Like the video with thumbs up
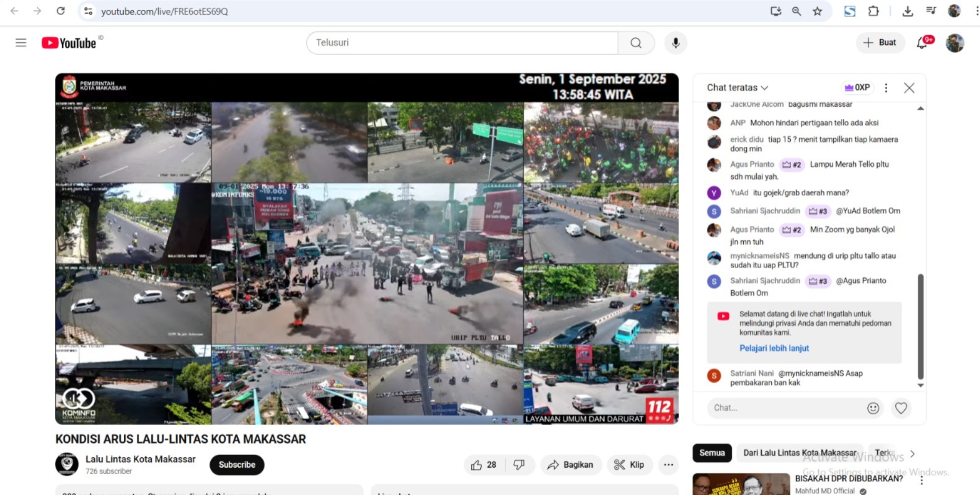980x495 pixels. pos(484,465)
